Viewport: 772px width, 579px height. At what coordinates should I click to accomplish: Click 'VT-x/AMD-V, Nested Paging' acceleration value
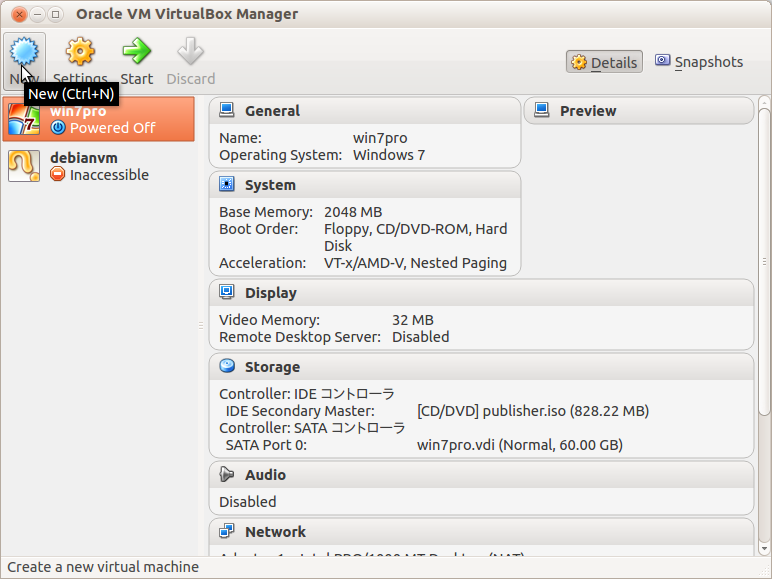click(415, 263)
